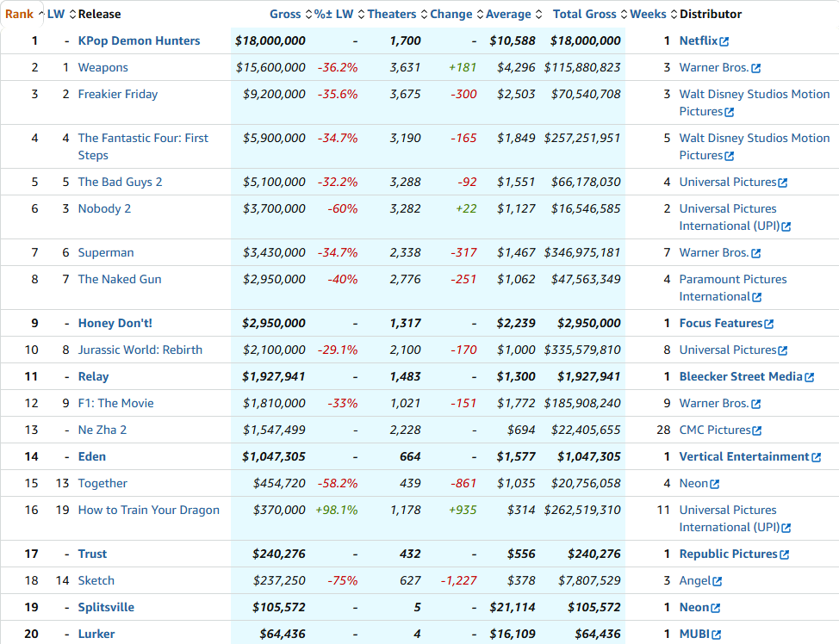Screen dimensions: 839x644
Task: Open the KPop Demon Hunters release link
Action: [139, 40]
